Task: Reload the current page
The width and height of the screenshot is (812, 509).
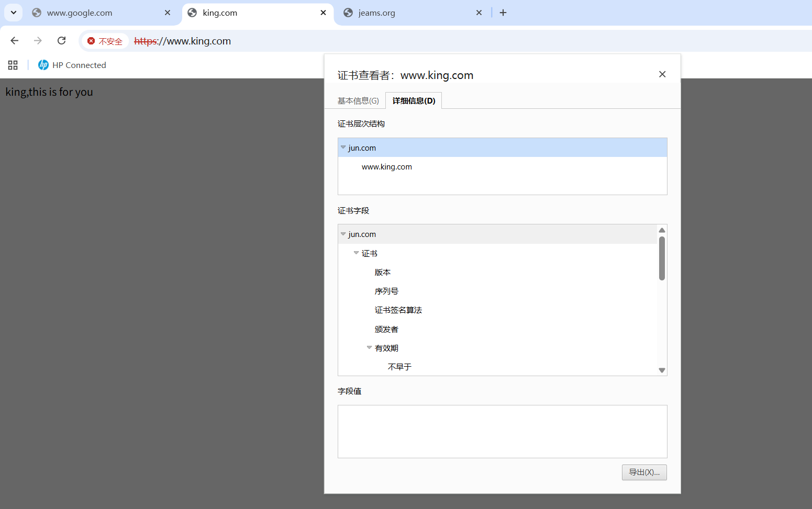Action: pos(62,41)
